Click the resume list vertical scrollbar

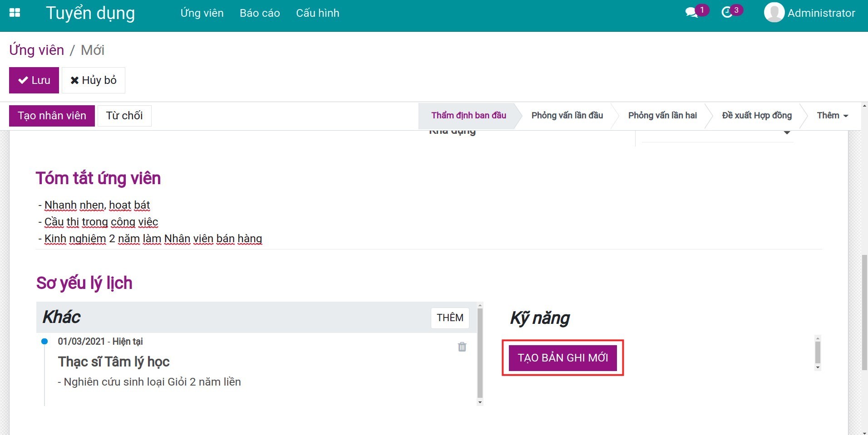click(480, 354)
